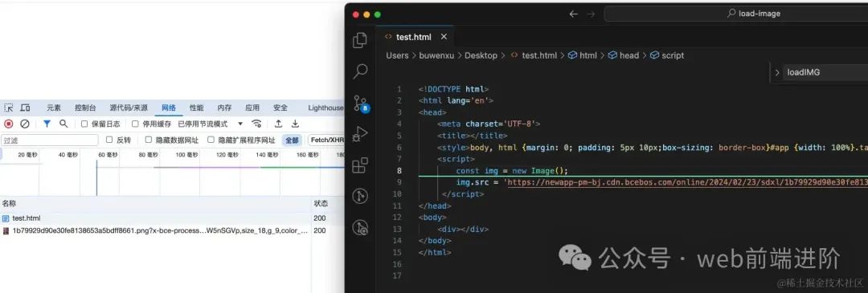Image resolution: width=868 pixels, height=293 pixels.
Task: Expand the replace toggle beside loadIMG
Action: click(x=776, y=72)
